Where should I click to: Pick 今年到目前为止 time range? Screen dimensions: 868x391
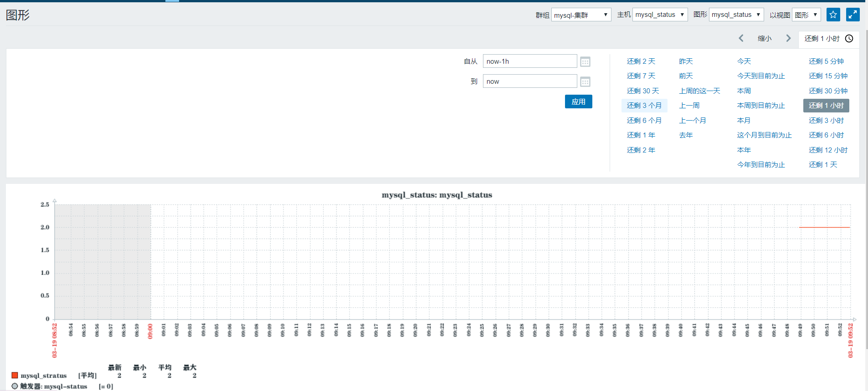[x=761, y=165]
